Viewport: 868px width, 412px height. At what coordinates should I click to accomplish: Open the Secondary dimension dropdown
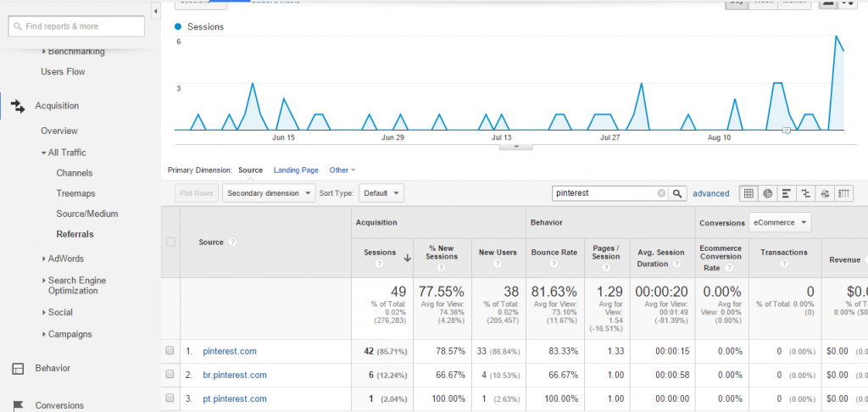(x=268, y=193)
